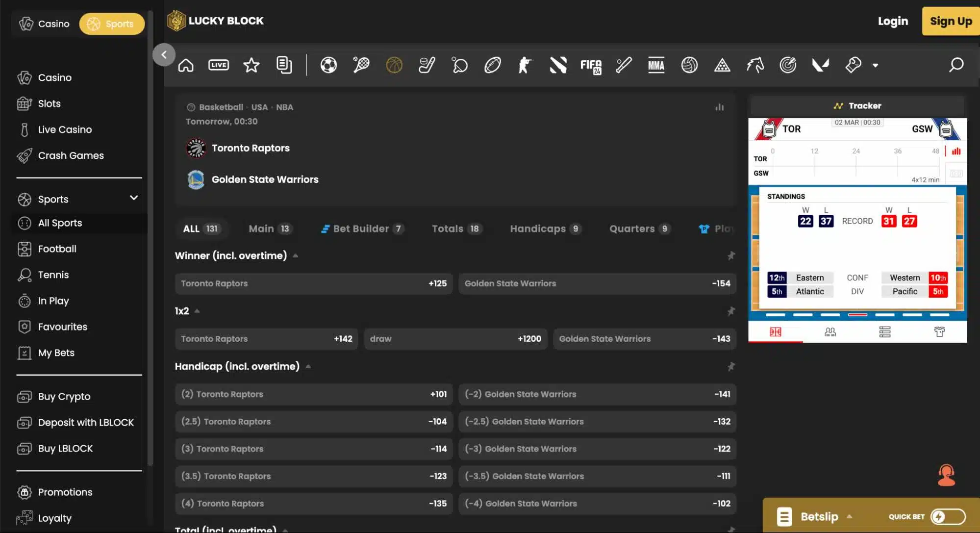Select the soccer ball sport icon
The image size is (980, 533).
[328, 65]
